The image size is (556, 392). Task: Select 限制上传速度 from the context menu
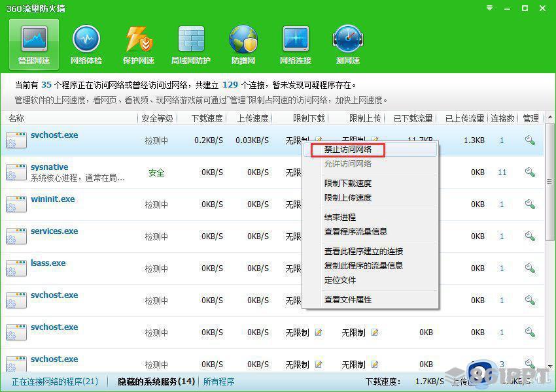click(348, 197)
